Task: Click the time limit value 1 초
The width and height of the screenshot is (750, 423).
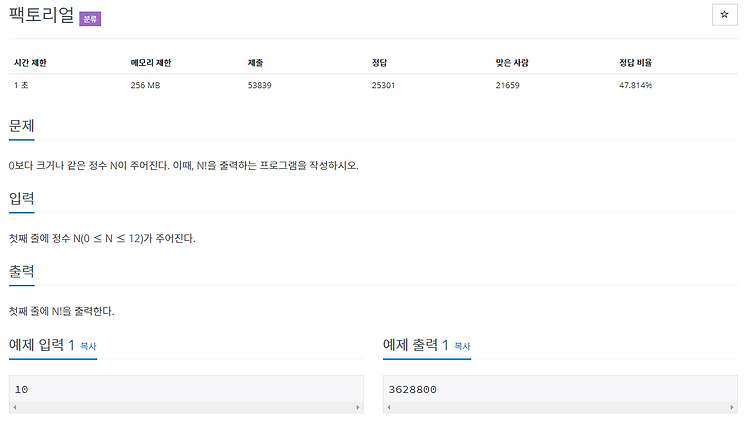Action: pos(21,85)
